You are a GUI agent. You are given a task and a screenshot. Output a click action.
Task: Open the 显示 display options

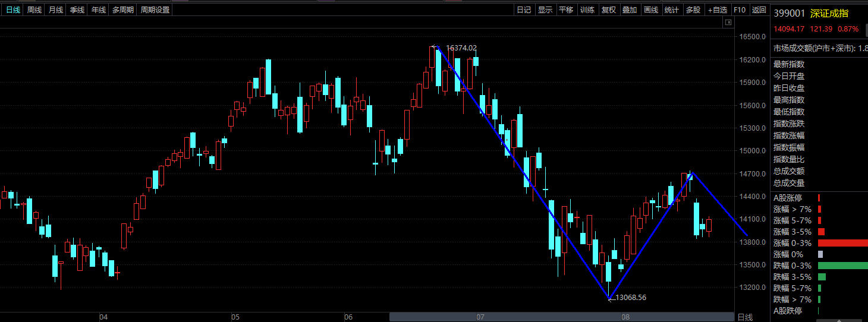[545, 10]
